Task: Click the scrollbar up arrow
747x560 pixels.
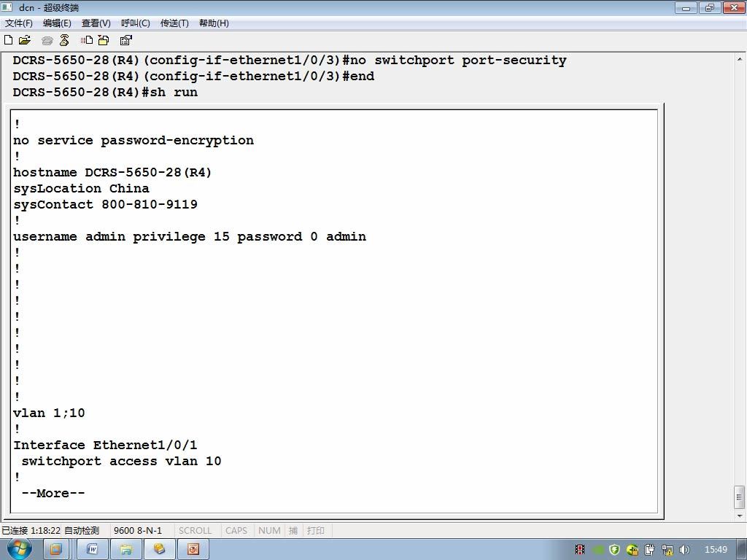Action: pyautogui.click(x=740, y=59)
